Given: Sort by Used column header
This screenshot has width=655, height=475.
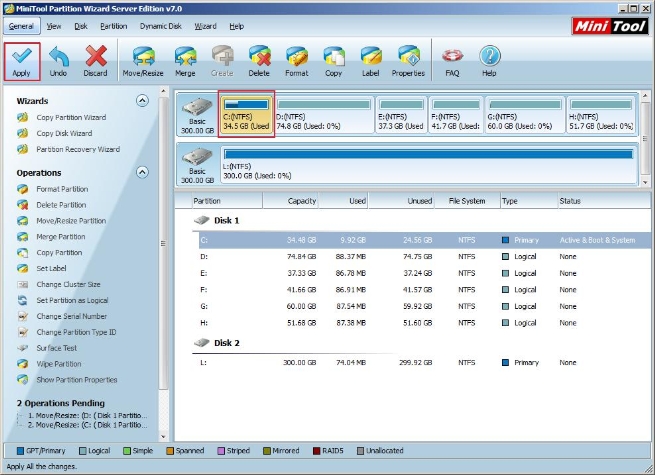Looking at the screenshot, I should click(x=343, y=201).
